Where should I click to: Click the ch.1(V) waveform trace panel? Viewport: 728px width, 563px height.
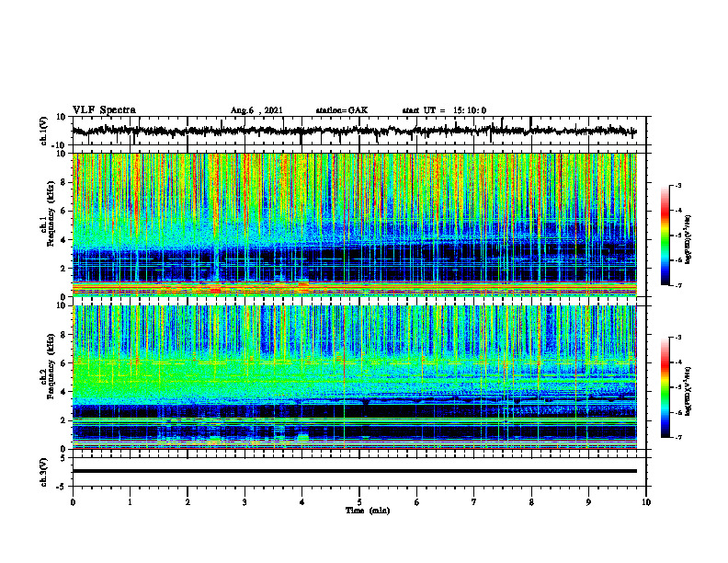pyautogui.click(x=358, y=131)
